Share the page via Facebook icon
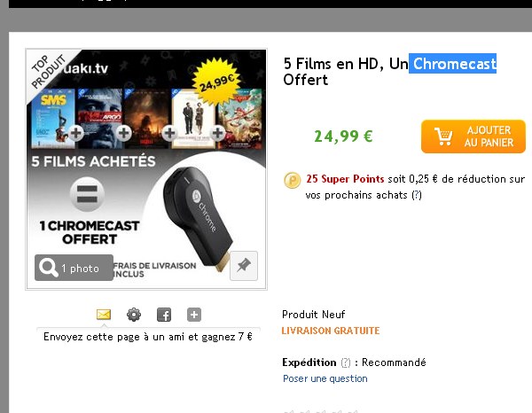Image resolution: width=532 pixels, height=413 pixels. pyautogui.click(x=164, y=315)
